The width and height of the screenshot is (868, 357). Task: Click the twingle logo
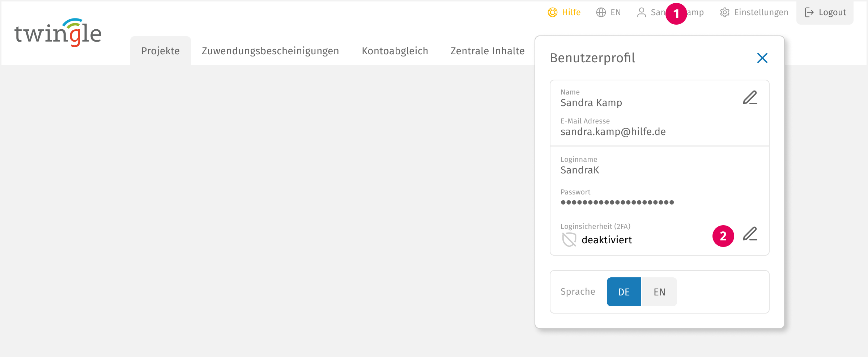tap(58, 33)
